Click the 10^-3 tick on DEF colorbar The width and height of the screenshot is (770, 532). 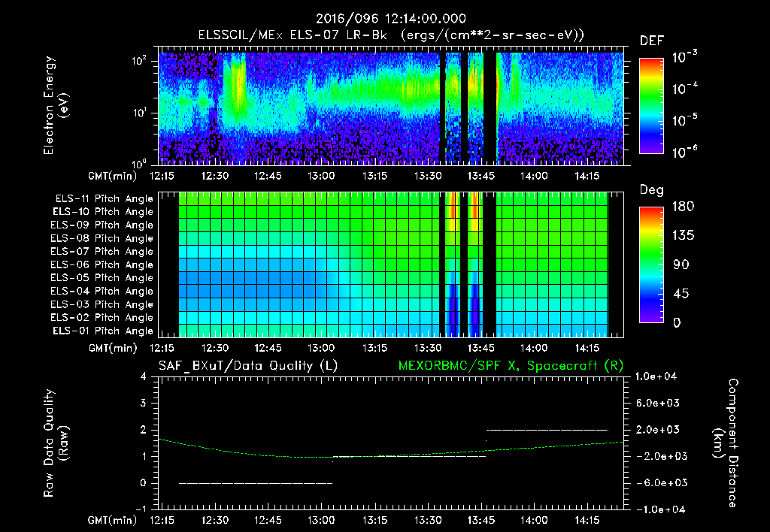pos(684,57)
